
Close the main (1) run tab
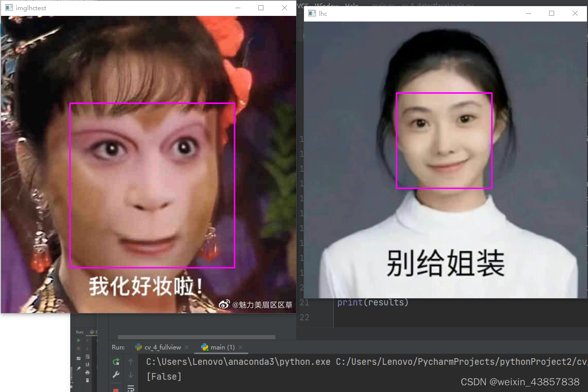coord(240,348)
